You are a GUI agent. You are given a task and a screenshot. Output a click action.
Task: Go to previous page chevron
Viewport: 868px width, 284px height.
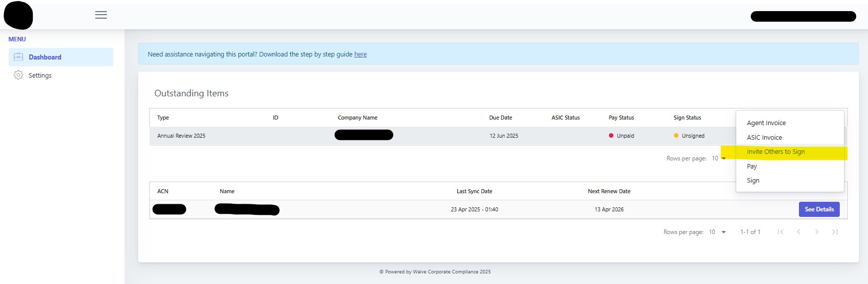[798, 232]
